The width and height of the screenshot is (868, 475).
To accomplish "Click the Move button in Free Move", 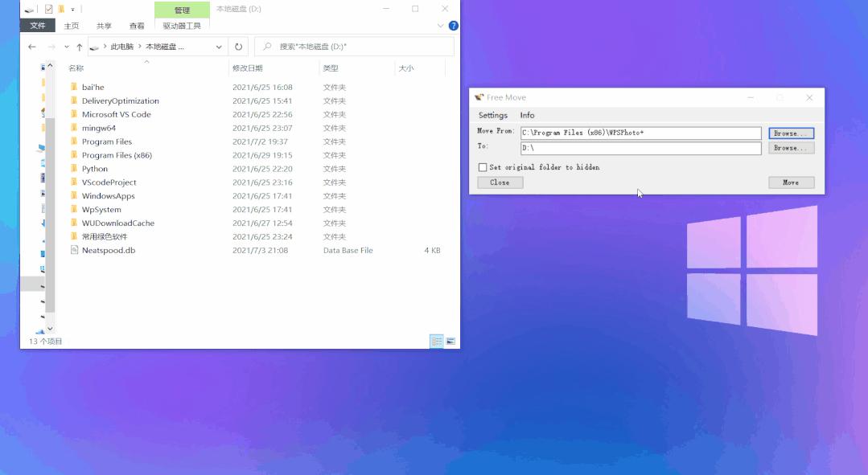I will coord(791,182).
